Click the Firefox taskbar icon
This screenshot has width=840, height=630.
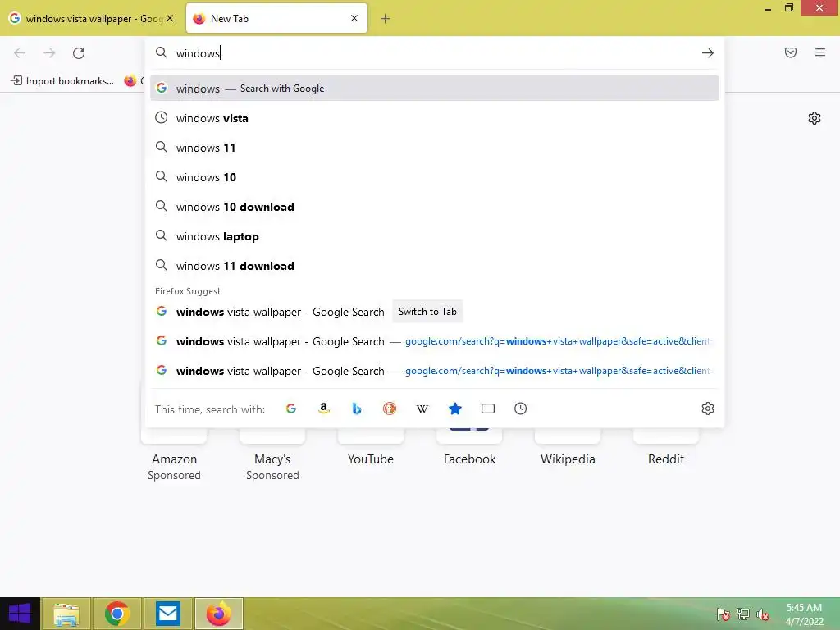(218, 614)
